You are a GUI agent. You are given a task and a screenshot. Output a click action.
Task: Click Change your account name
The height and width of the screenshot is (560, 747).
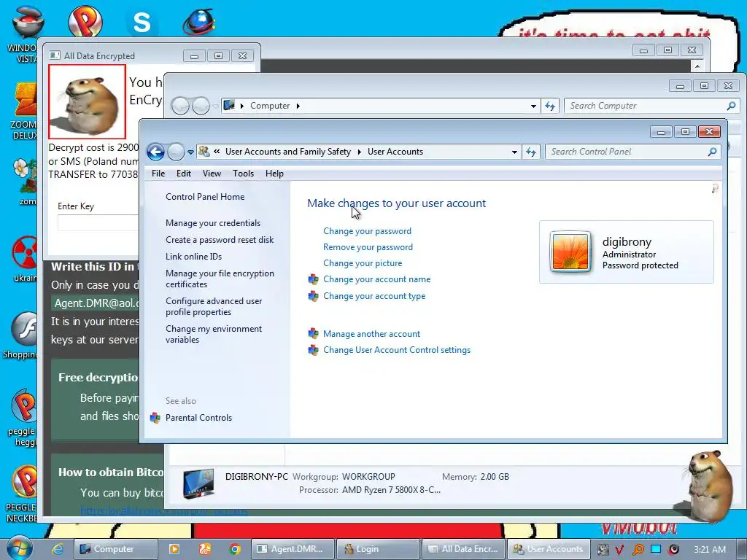[x=376, y=279]
